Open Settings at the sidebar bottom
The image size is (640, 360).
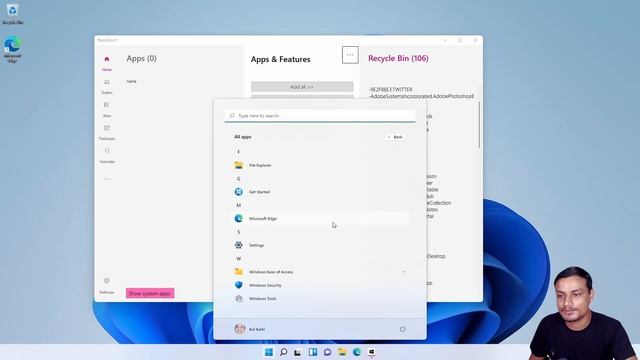[x=107, y=286]
